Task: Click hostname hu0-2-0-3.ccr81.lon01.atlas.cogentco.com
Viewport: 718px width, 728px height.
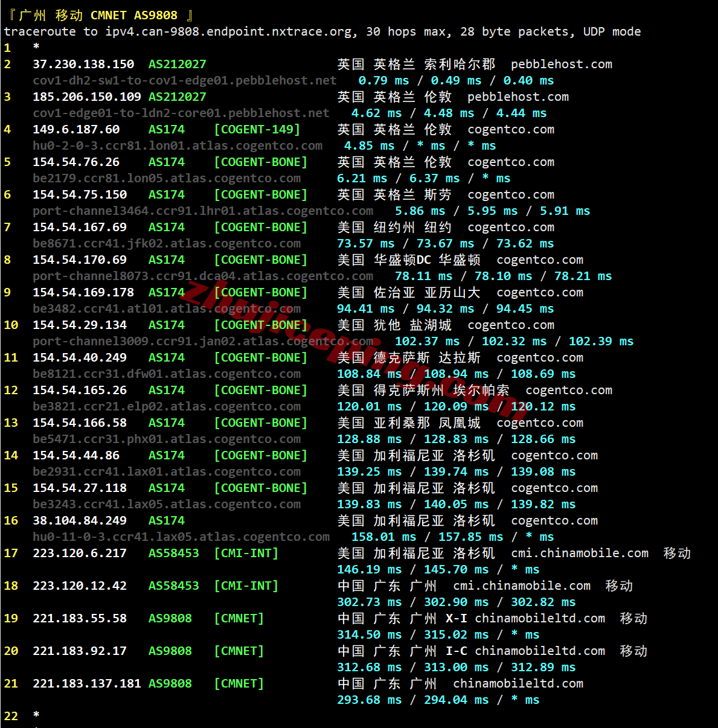Action: click(x=178, y=145)
